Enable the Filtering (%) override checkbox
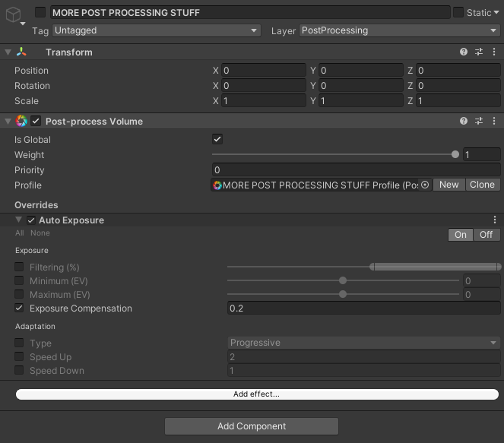The image size is (504, 443). [19, 267]
